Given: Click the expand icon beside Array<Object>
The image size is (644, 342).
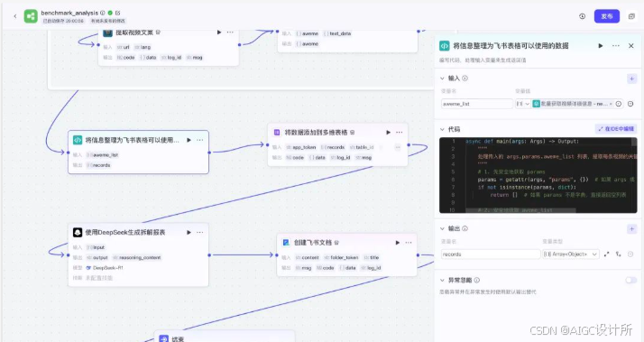Looking at the screenshot, I should [607, 254].
